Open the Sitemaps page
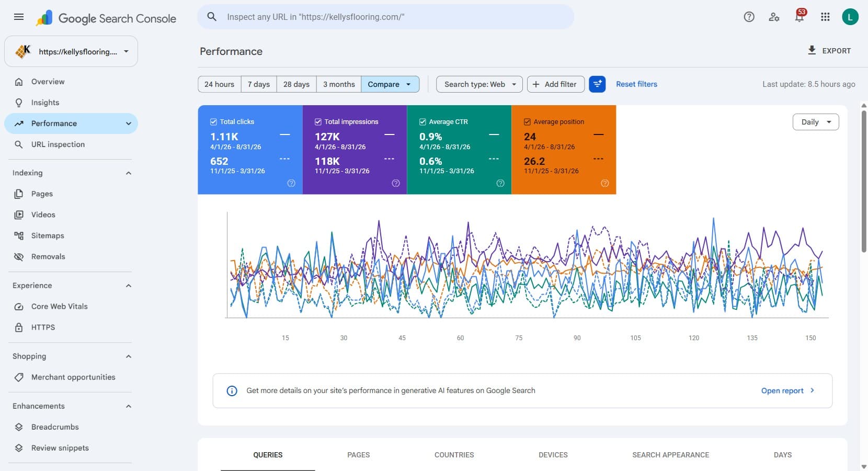This screenshot has width=868, height=471. (48, 236)
